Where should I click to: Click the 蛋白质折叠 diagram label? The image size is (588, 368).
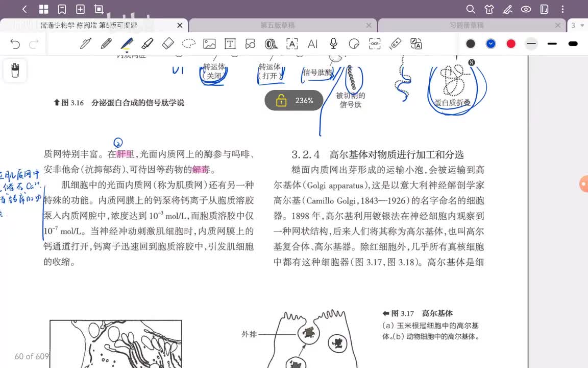[x=452, y=102]
